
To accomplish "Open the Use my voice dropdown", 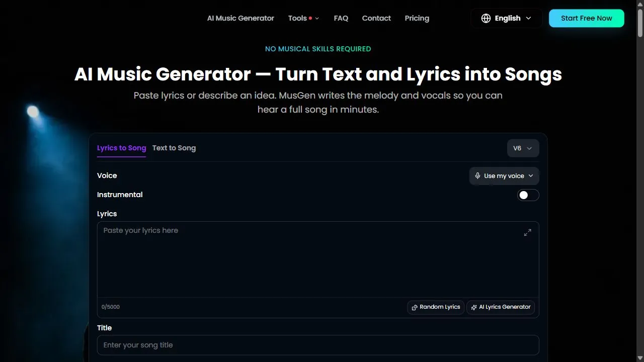I will coord(504,176).
